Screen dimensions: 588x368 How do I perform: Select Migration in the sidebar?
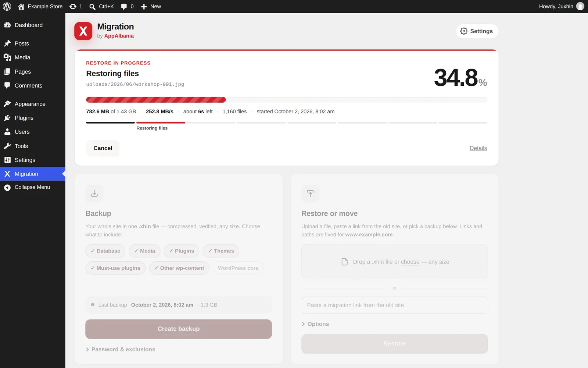click(33, 174)
